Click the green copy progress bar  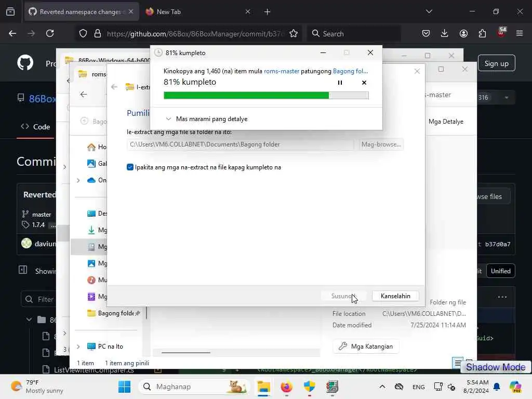[x=266, y=96]
